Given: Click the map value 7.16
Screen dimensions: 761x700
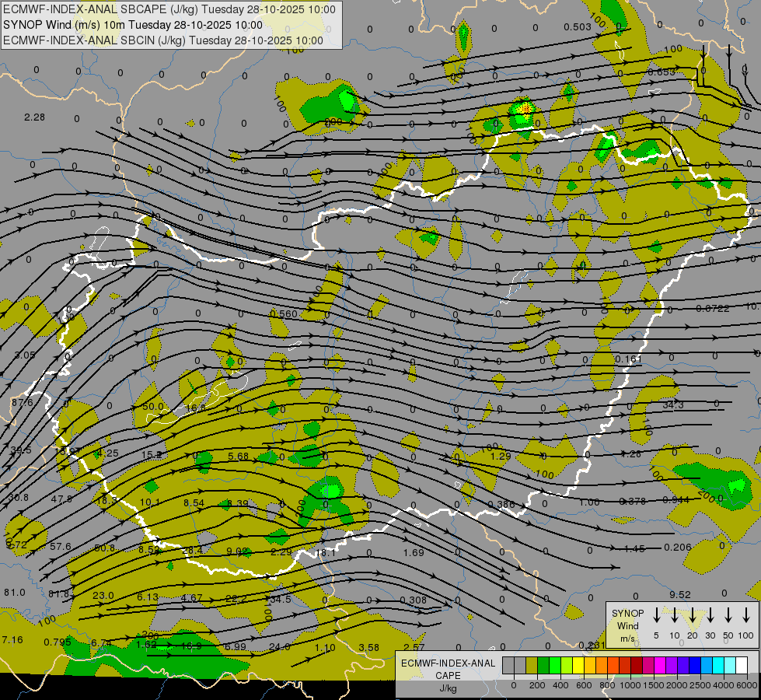Looking at the screenshot, I should coord(12,639).
